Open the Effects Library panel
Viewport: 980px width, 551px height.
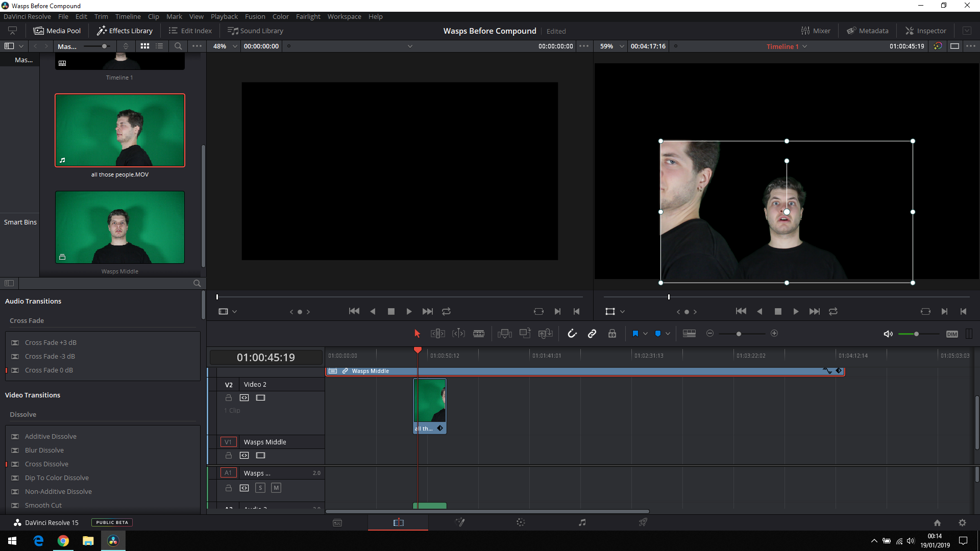(x=125, y=30)
